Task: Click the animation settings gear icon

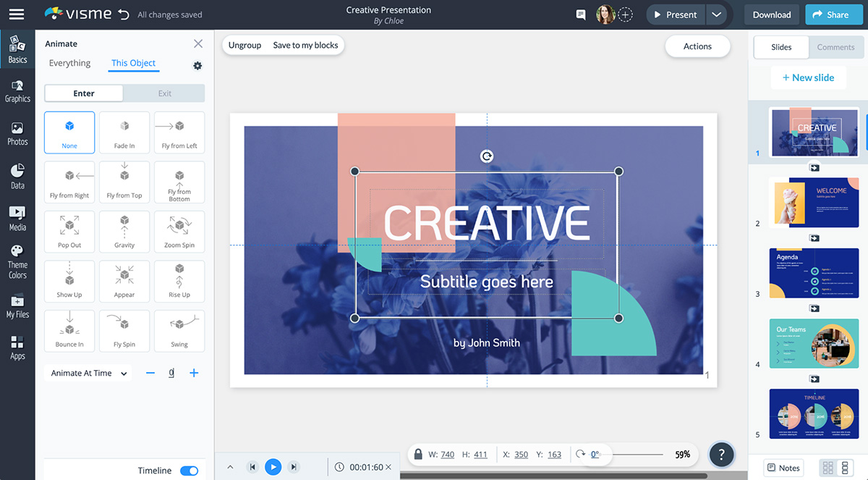Action: point(197,66)
